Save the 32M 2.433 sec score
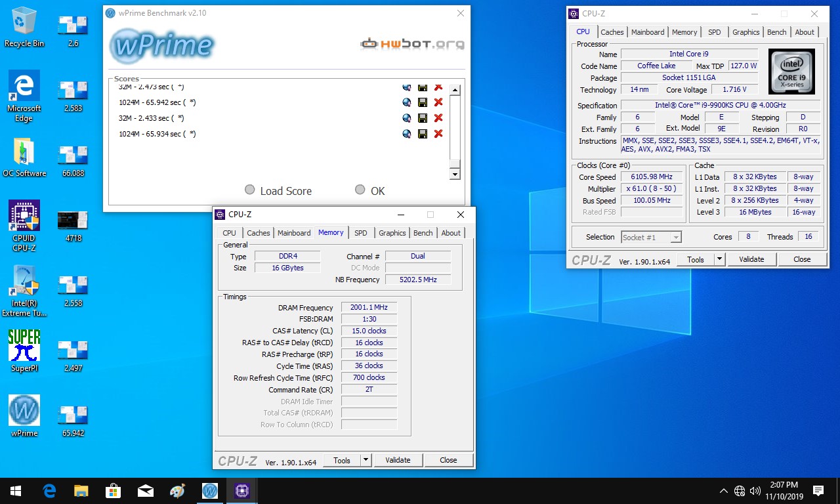This screenshot has height=504, width=840. (423, 118)
